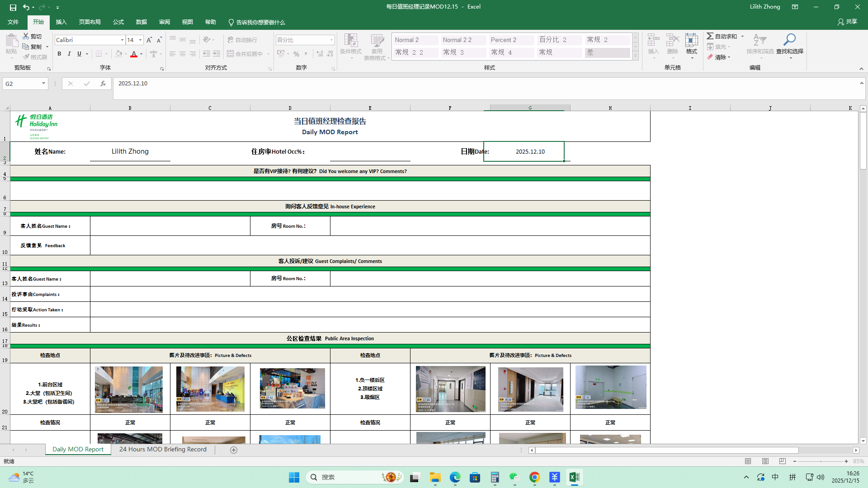Click the Percent Style icon

(296, 54)
